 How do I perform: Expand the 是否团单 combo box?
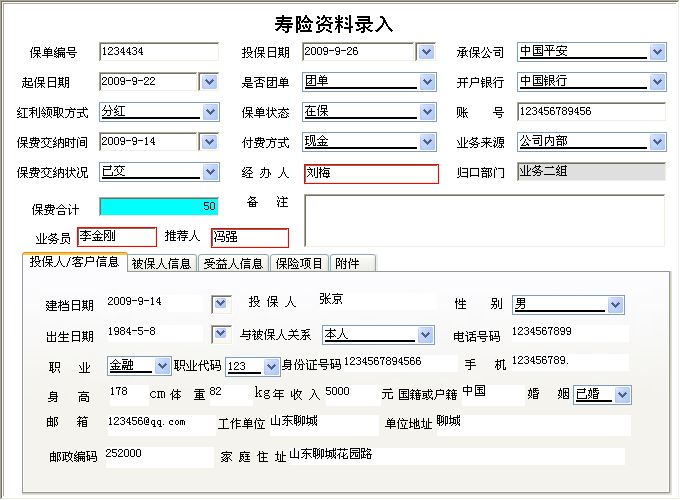tap(426, 82)
